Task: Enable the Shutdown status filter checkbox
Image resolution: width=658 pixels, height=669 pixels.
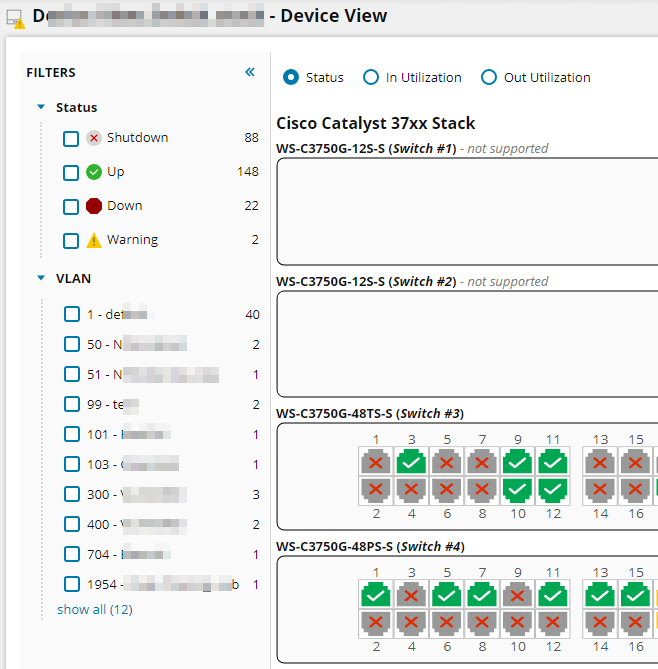Action: (71, 139)
